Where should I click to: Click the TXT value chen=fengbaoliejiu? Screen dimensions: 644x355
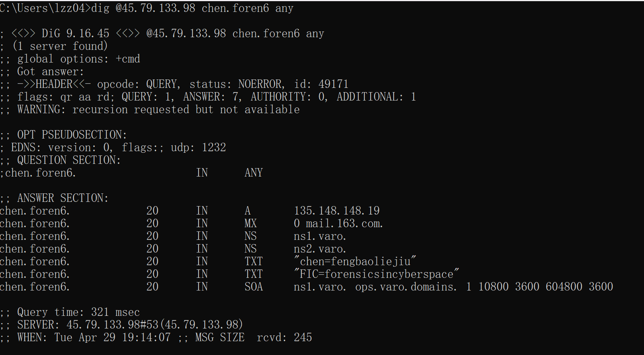coord(355,261)
